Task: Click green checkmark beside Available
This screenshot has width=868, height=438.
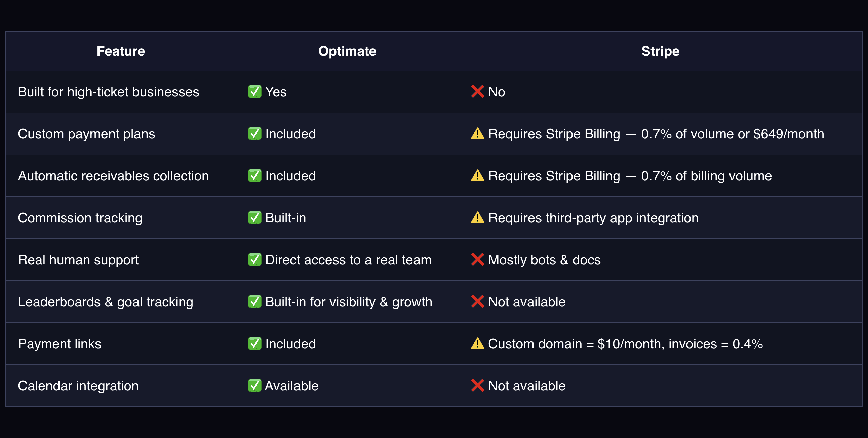Action: [x=254, y=386]
